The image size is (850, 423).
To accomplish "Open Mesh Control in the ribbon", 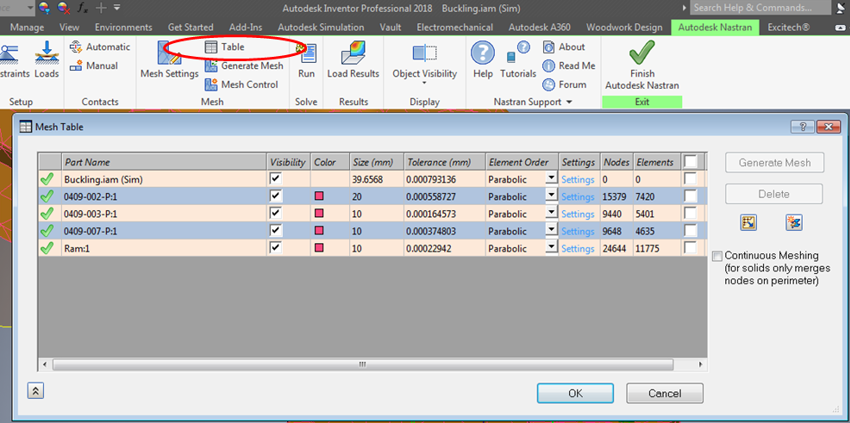I will tap(242, 85).
